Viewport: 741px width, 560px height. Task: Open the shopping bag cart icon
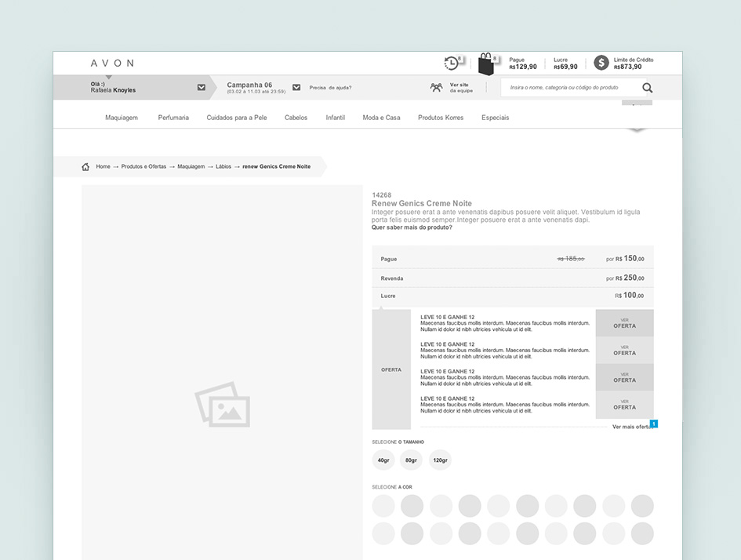pyautogui.click(x=486, y=64)
